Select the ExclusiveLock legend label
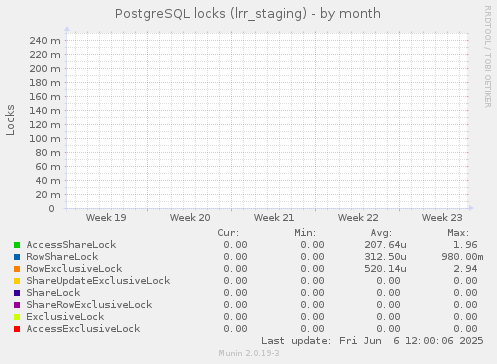 65,317
